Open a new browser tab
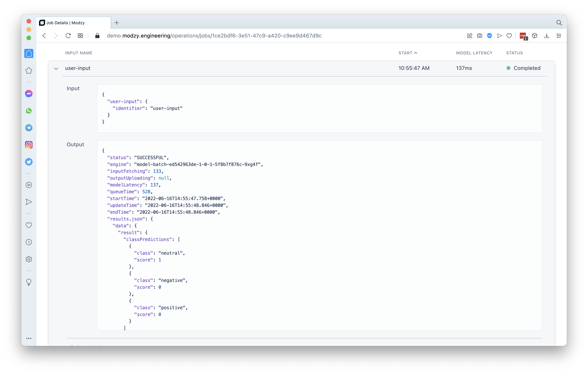Viewport: 588px width, 374px height. click(117, 23)
